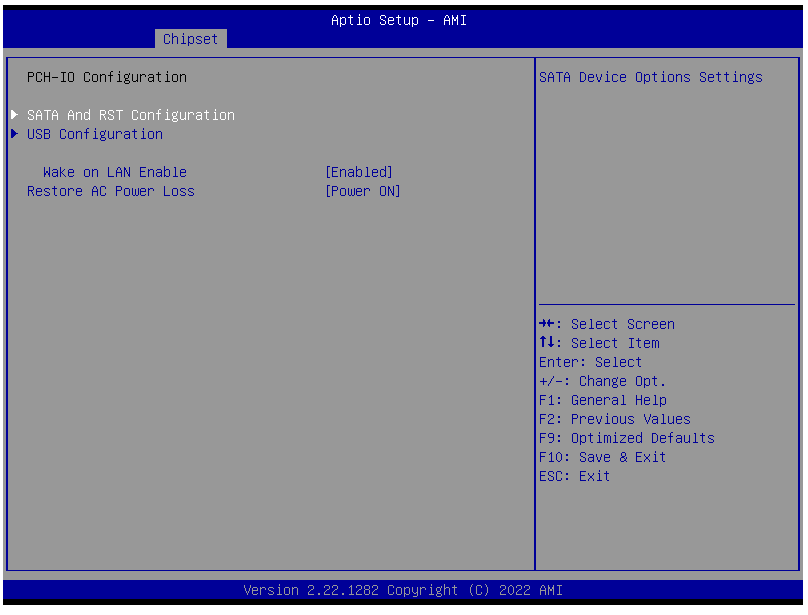Choose F9: Optimized Defaults in the legend
Image resolution: width=808 pixels, height=615 pixels.
tap(626, 438)
